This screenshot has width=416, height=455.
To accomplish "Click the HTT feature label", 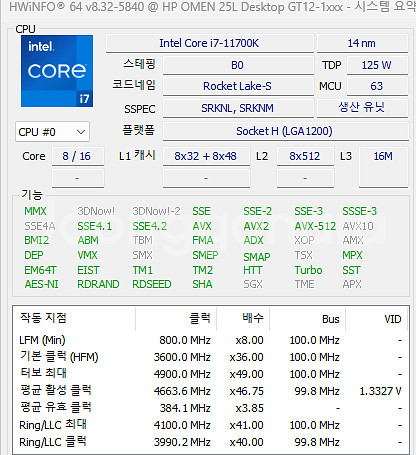I will click(x=253, y=270).
